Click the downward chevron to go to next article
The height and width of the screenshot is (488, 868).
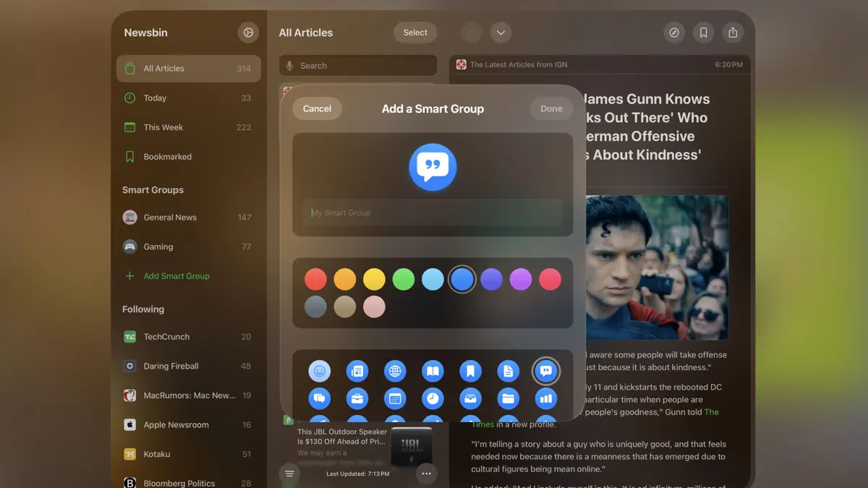tap(501, 33)
